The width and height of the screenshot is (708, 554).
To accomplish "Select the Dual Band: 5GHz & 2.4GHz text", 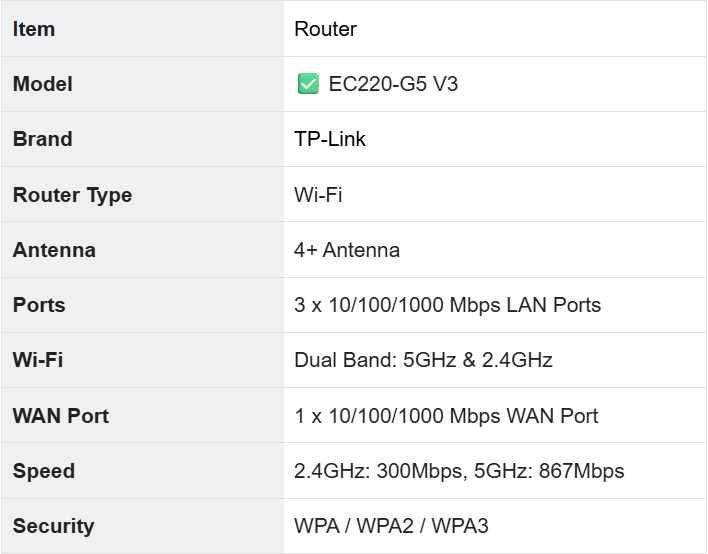I will [x=423, y=360].
